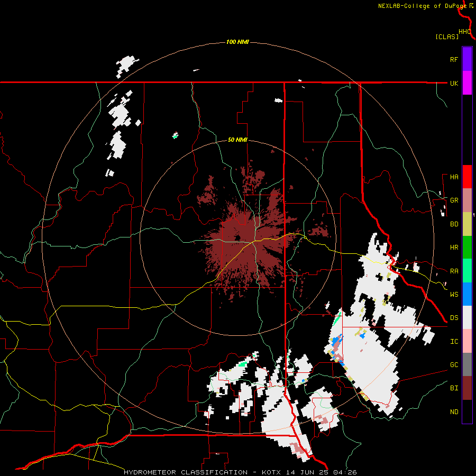Screen dimensions: 476x476
Task: Click the WS wet snow blue swatch
Action: [467, 294]
